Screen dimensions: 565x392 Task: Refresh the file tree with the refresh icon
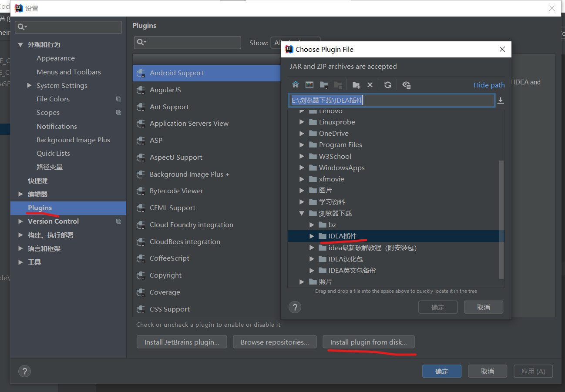[x=387, y=85]
